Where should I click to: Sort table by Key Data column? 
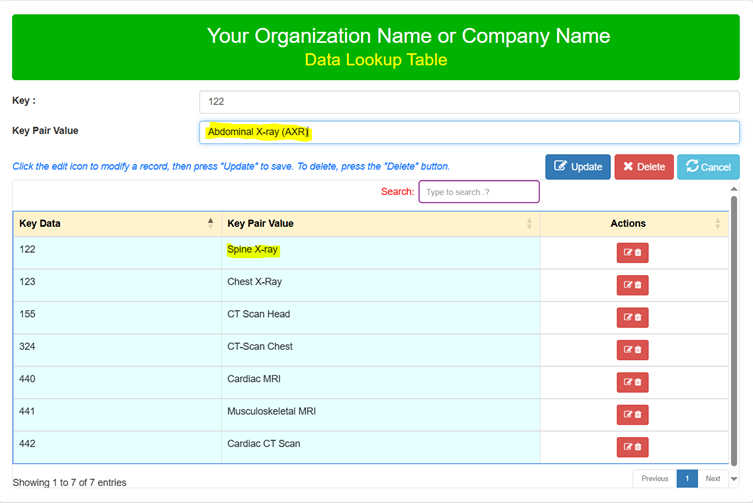click(x=210, y=223)
